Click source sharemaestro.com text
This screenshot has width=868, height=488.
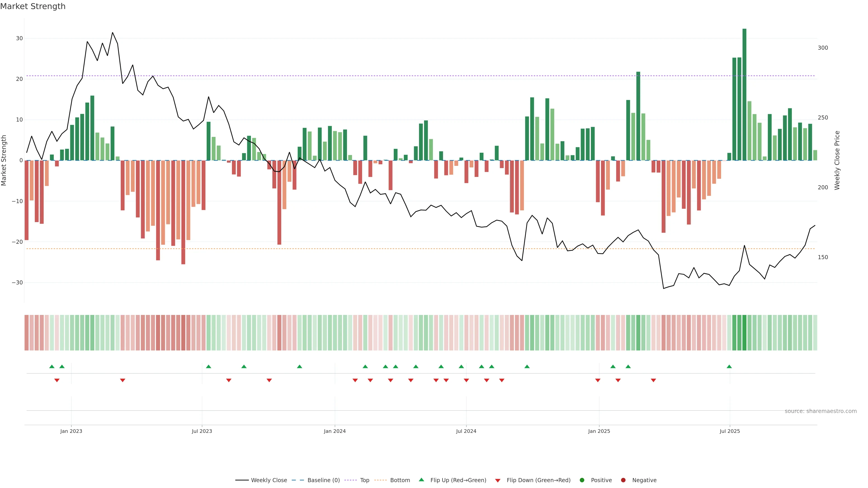pos(821,411)
